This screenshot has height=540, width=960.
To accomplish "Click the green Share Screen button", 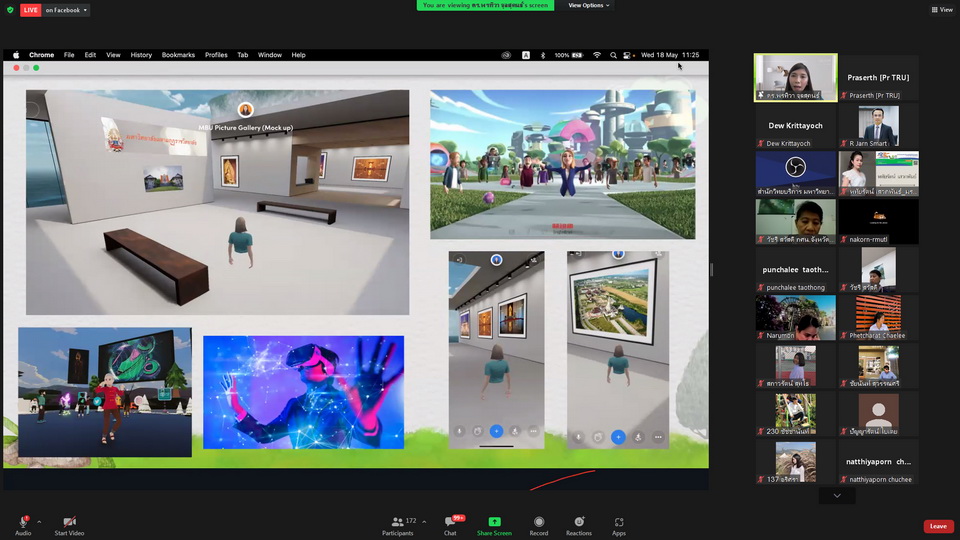I will [x=494, y=525].
